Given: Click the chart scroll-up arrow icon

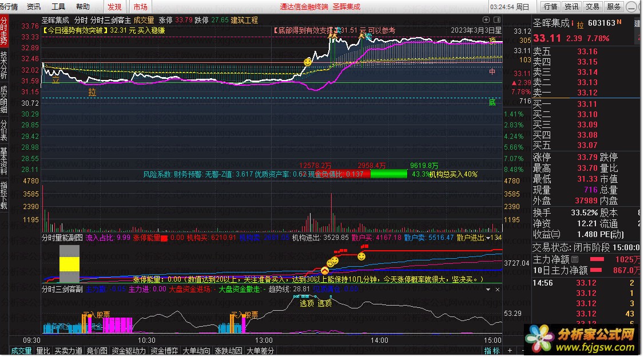Looking at the screenshot, I should [x=486, y=19].
